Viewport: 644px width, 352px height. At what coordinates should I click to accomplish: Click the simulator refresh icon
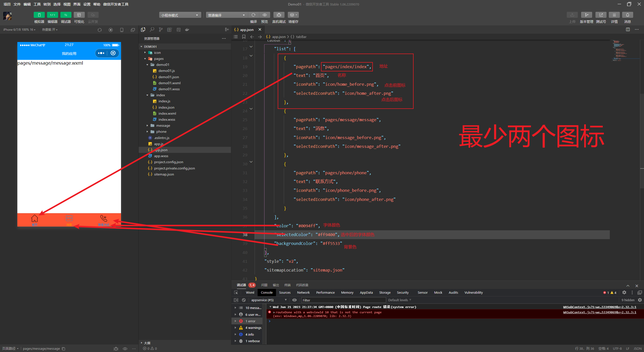[x=100, y=30]
